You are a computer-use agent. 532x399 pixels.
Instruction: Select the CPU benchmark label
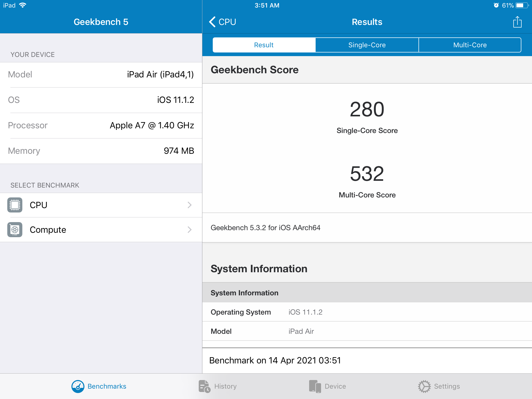38,205
